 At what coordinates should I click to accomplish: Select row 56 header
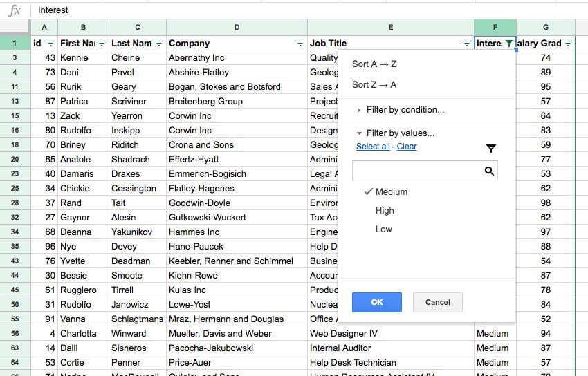15,333
